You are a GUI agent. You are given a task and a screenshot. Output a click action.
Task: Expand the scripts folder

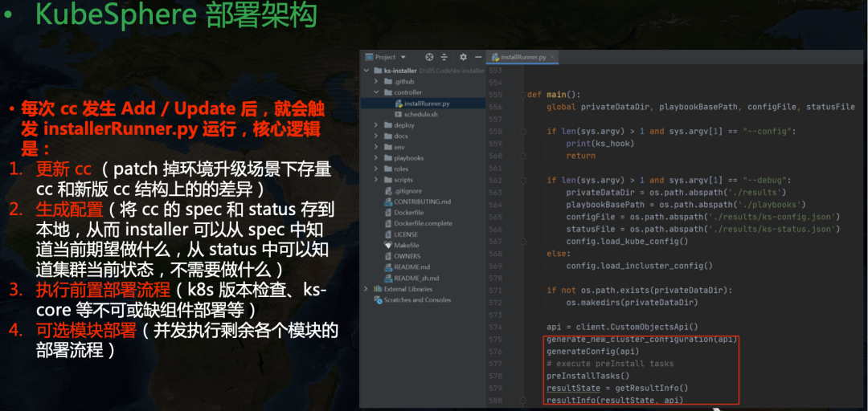point(376,180)
